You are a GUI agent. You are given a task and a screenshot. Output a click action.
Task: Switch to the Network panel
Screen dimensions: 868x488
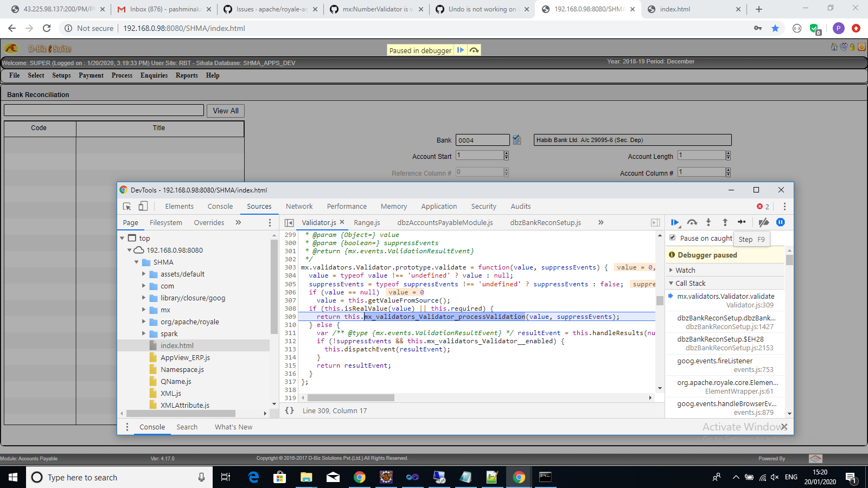pyautogui.click(x=299, y=206)
